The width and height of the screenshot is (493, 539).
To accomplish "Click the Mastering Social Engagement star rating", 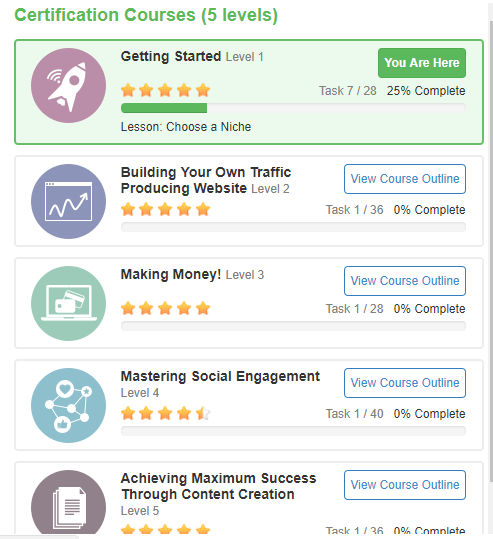I will coord(165,413).
